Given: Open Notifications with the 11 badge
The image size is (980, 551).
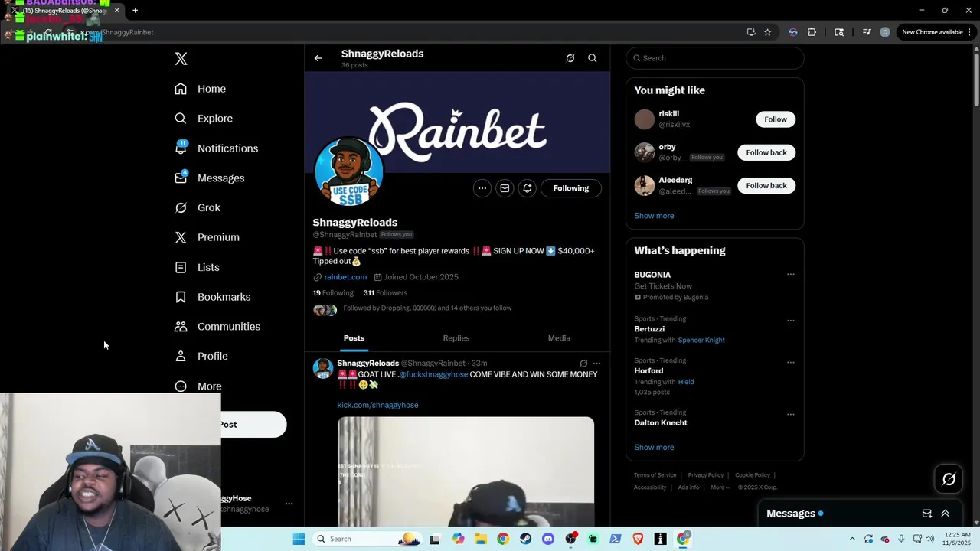Looking at the screenshot, I should pos(217,148).
